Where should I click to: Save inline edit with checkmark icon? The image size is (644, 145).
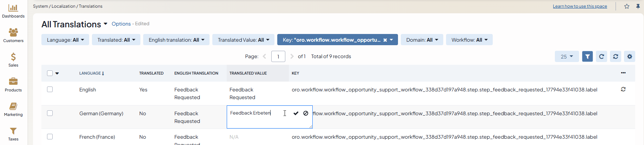(296, 113)
